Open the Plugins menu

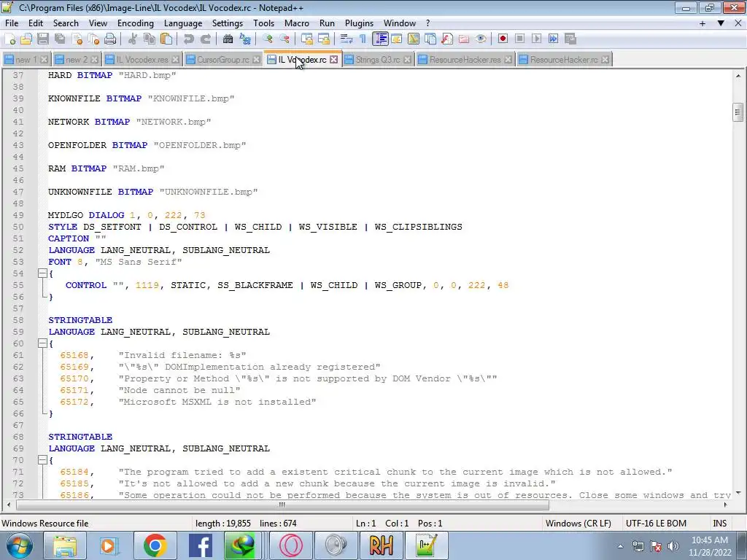tap(359, 23)
